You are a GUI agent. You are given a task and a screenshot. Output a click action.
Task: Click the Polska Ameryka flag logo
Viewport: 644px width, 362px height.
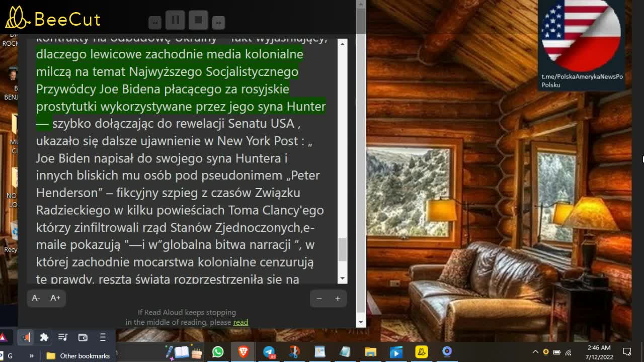tap(581, 35)
